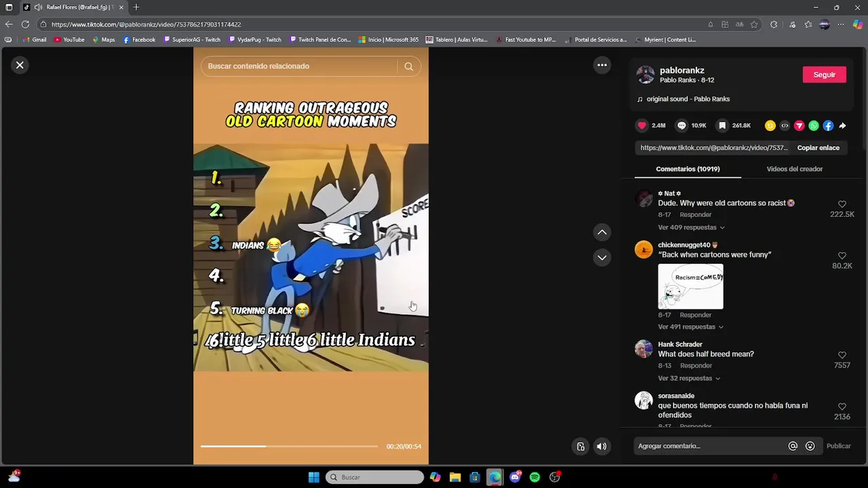Click the yellow repost icon
Viewport: 868px width, 488px height.
pos(770,125)
